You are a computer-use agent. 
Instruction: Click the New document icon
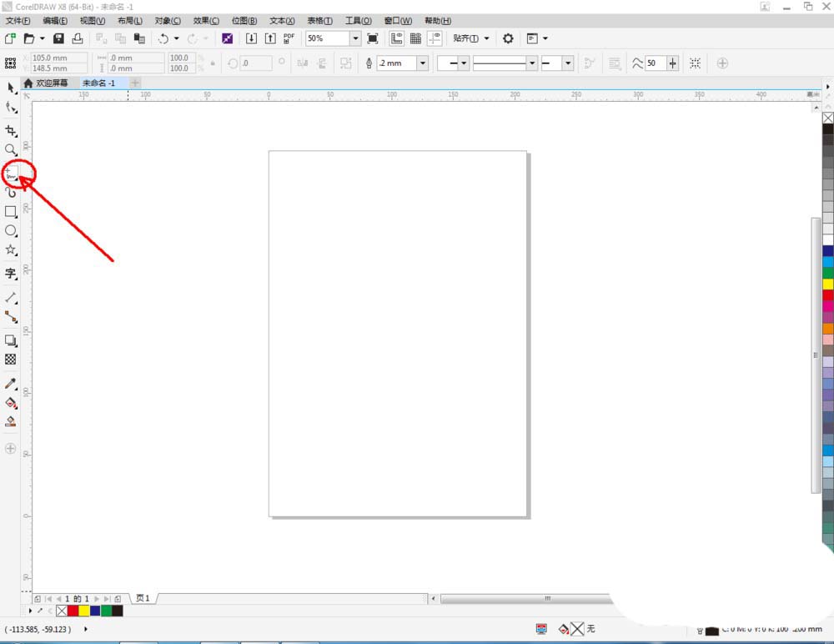[x=10, y=38]
